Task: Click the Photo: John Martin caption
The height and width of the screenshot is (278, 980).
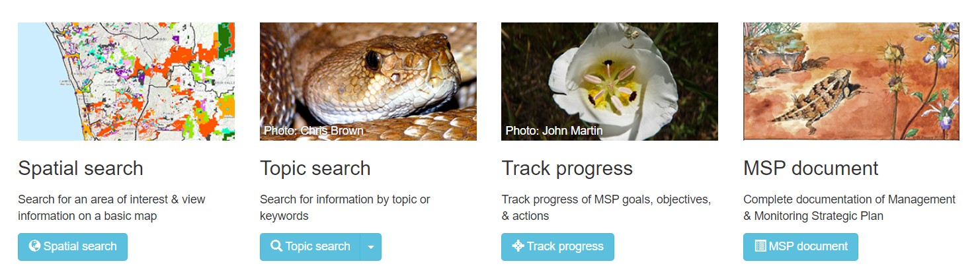Action: tap(554, 131)
